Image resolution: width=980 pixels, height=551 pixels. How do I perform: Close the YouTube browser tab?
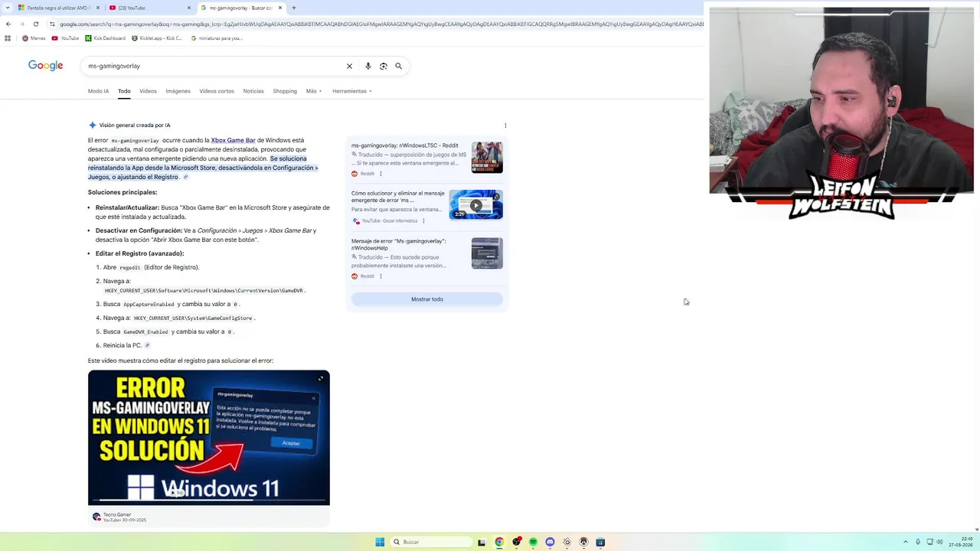click(189, 8)
